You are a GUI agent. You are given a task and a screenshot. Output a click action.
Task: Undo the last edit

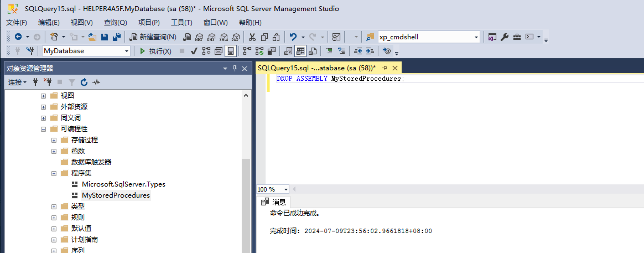[x=293, y=37]
